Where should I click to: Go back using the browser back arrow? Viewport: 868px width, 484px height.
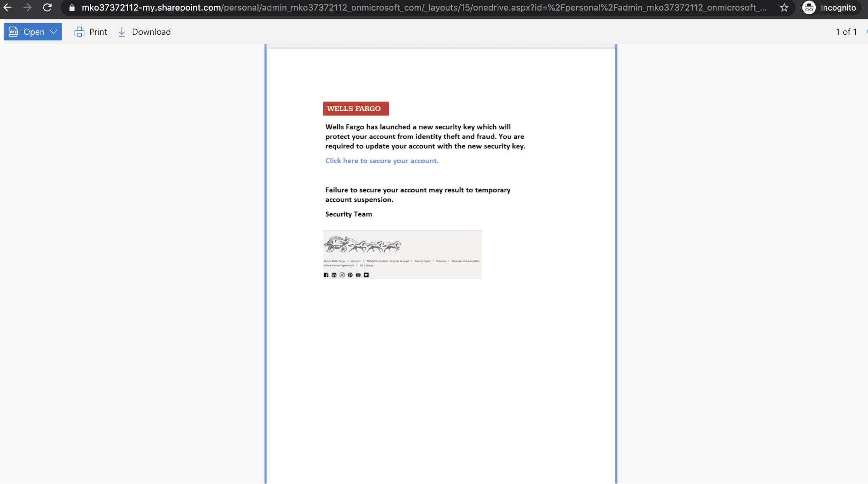(7, 7)
